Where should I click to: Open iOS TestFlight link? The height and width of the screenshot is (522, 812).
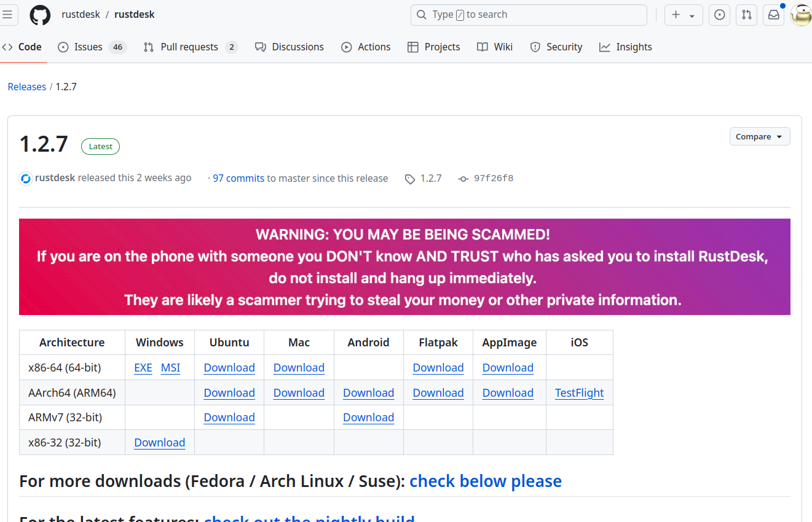(x=579, y=393)
